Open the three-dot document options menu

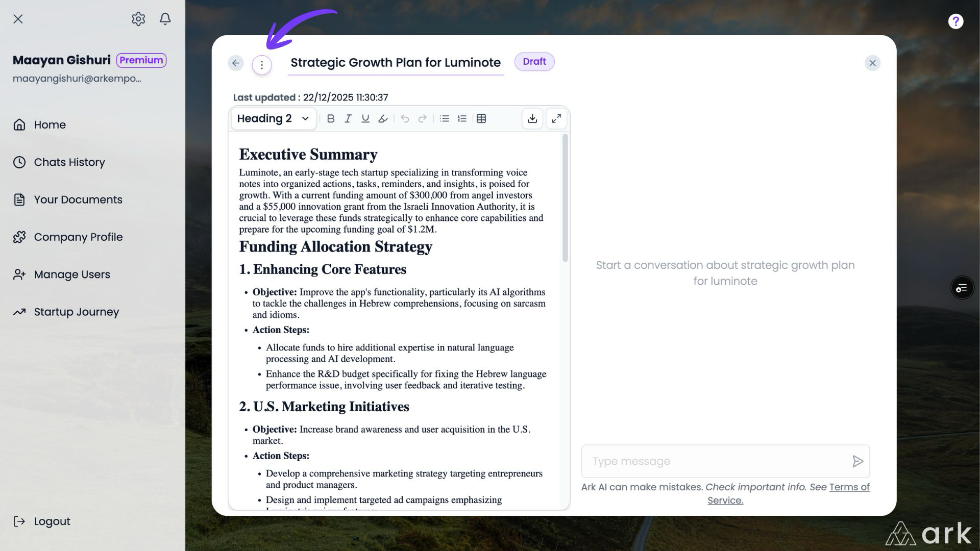coord(262,65)
